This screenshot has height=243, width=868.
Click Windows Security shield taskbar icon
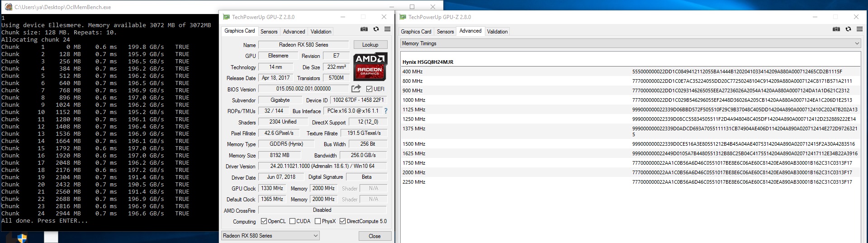click(22, 238)
